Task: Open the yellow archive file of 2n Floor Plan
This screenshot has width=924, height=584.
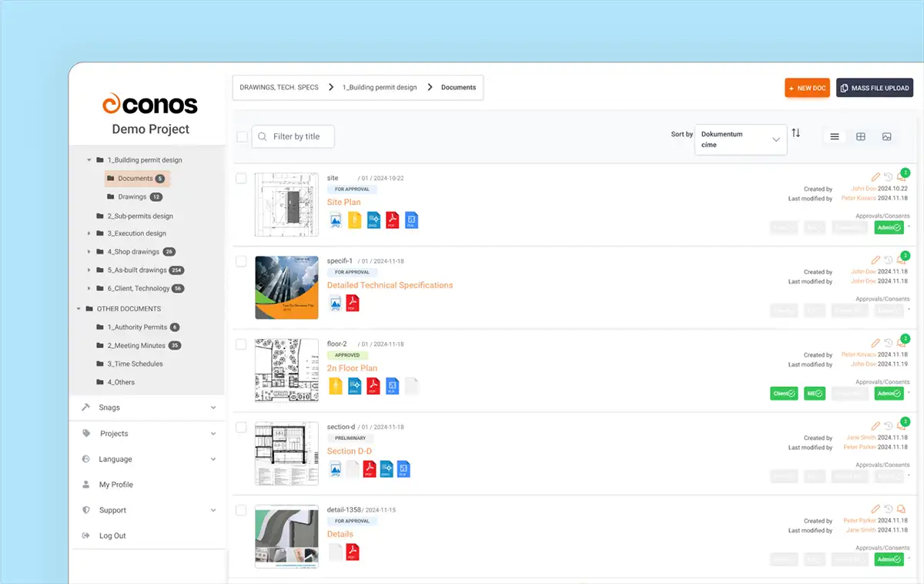Action: click(x=336, y=386)
